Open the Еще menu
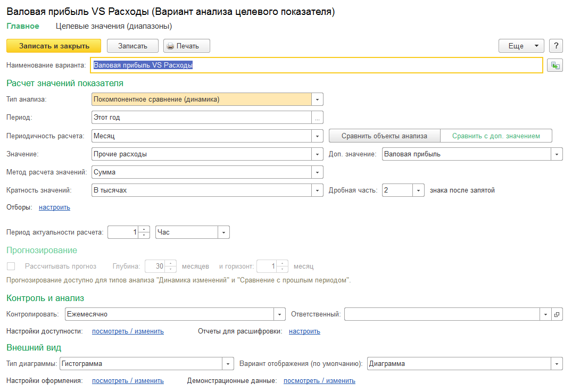 click(521, 46)
